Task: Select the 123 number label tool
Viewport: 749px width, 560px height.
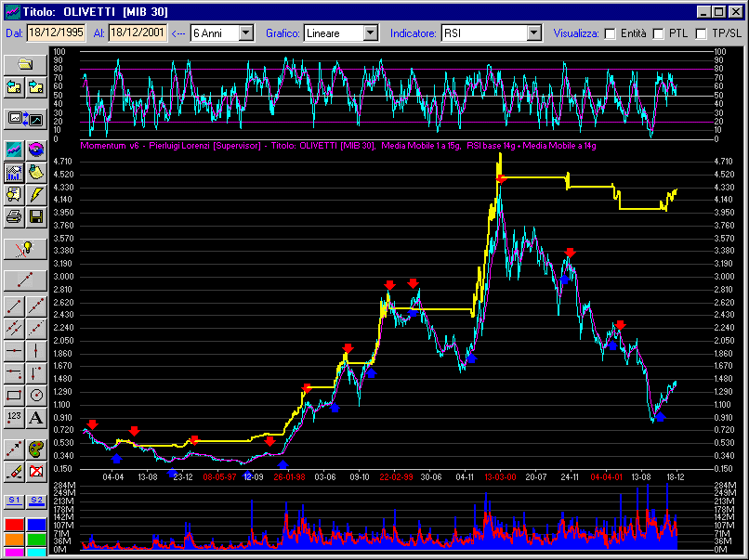Action: click(14, 418)
